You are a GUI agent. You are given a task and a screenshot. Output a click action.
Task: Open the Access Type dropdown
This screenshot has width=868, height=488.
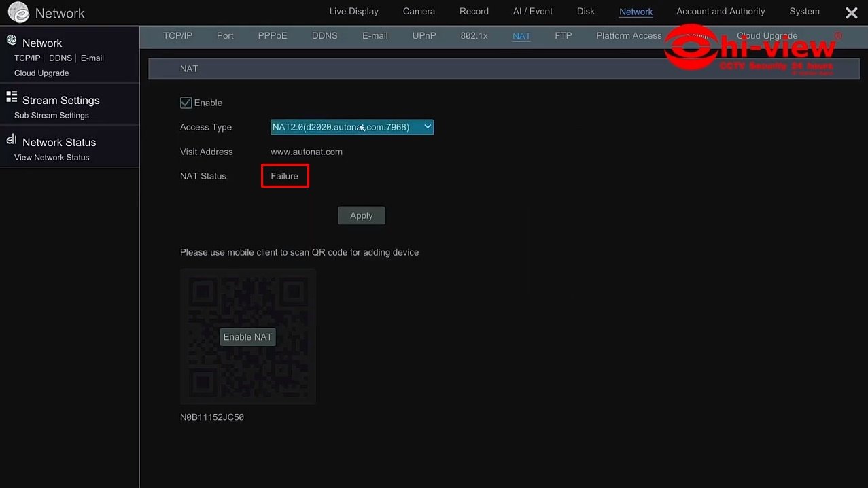[351, 127]
